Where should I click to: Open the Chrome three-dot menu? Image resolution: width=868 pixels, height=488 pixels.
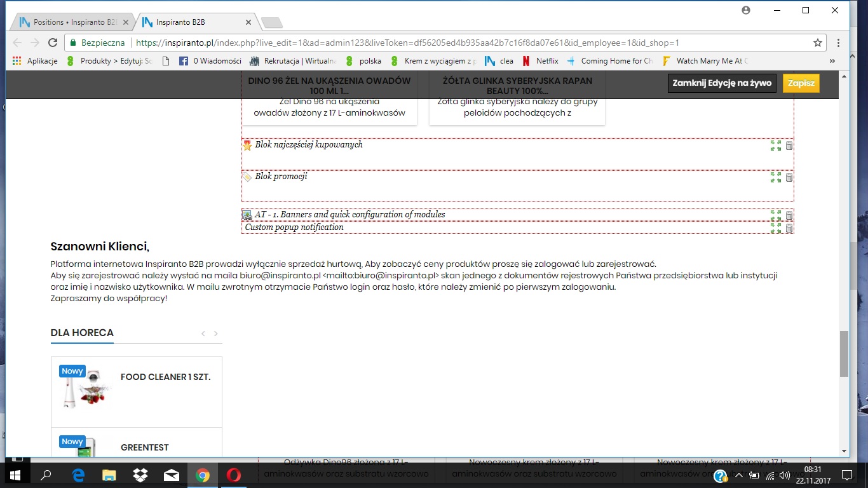pos(839,43)
